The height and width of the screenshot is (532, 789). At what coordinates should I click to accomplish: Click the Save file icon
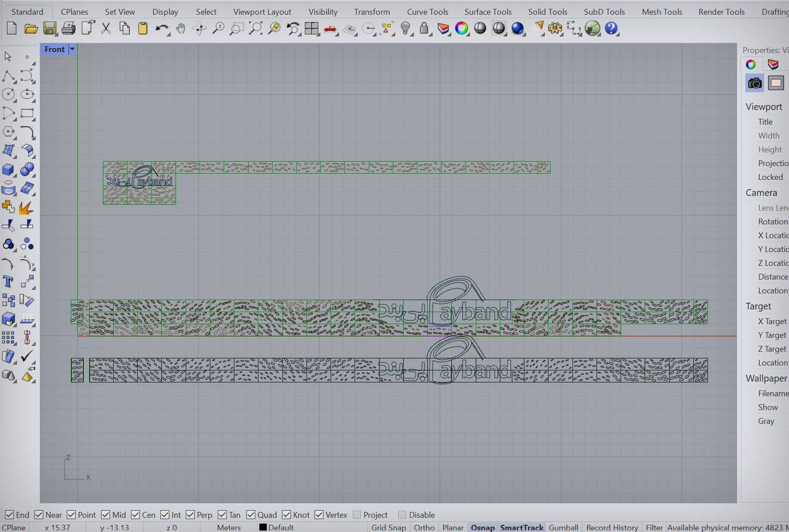click(x=49, y=29)
